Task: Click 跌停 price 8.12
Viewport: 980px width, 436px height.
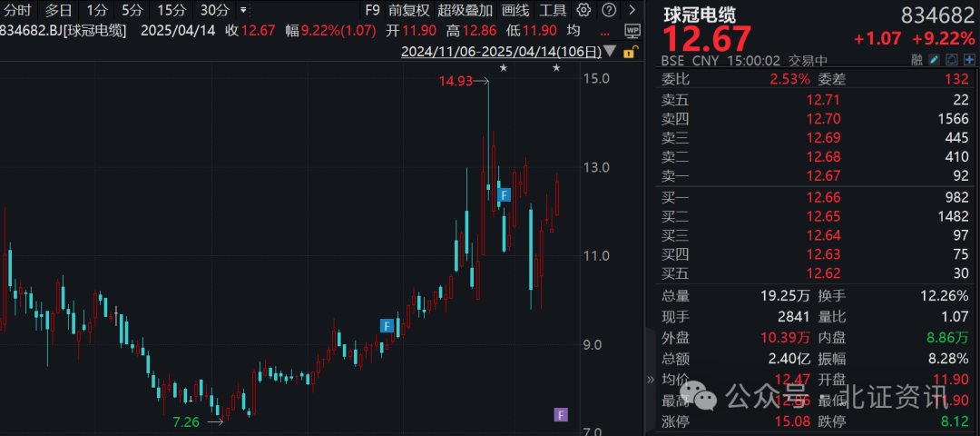Action: (955, 421)
